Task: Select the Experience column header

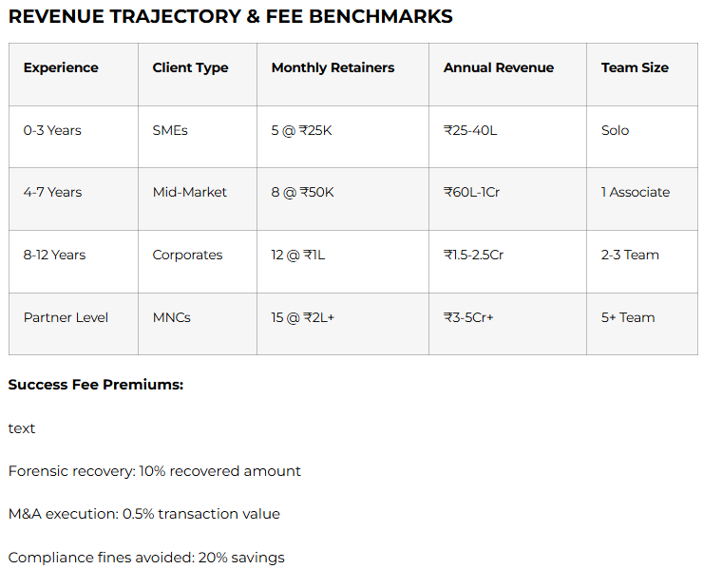Action: pos(61,67)
